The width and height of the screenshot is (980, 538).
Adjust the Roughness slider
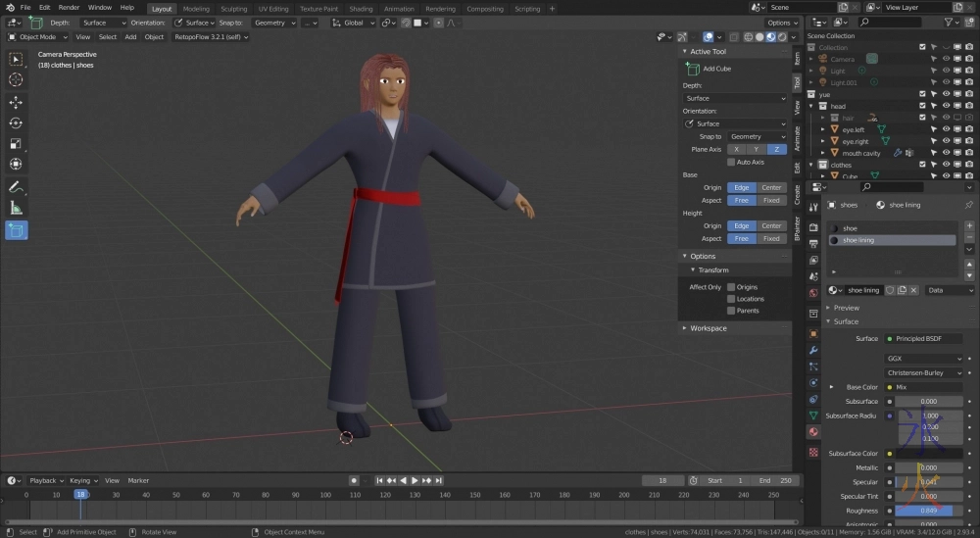[928, 511]
